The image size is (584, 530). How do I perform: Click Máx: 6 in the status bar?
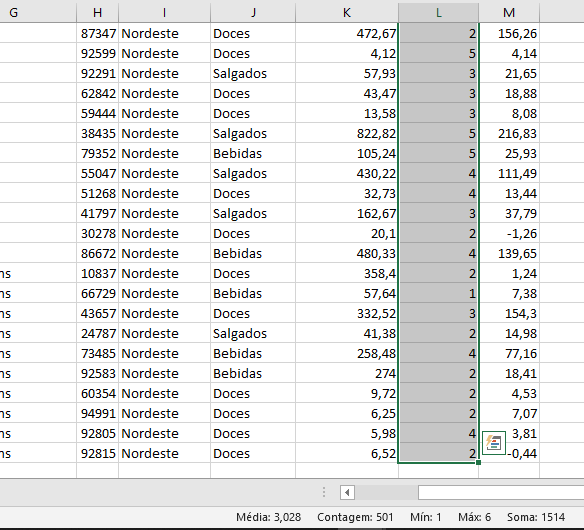point(474,517)
